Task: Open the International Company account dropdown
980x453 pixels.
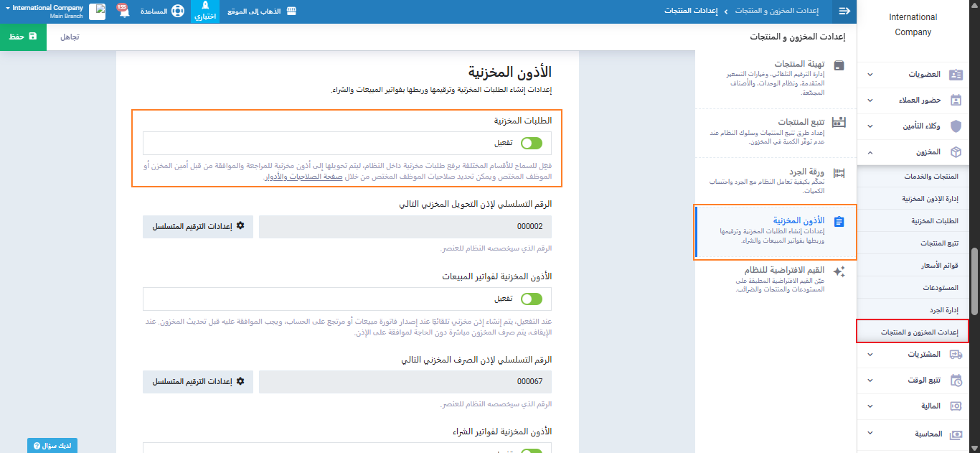Action: (49, 11)
